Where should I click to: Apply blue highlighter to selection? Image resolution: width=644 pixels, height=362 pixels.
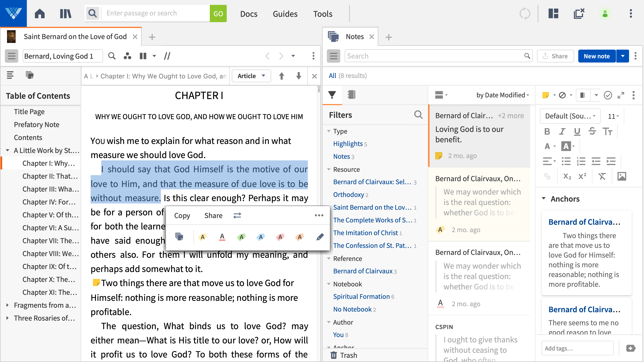click(260, 237)
